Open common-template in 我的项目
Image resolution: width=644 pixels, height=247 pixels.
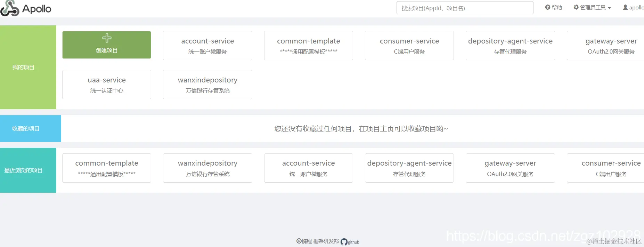309,46
